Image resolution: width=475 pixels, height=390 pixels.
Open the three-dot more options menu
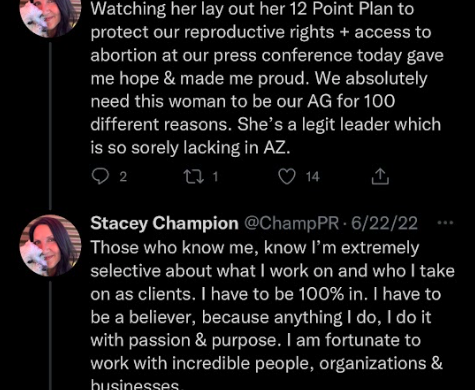445,223
